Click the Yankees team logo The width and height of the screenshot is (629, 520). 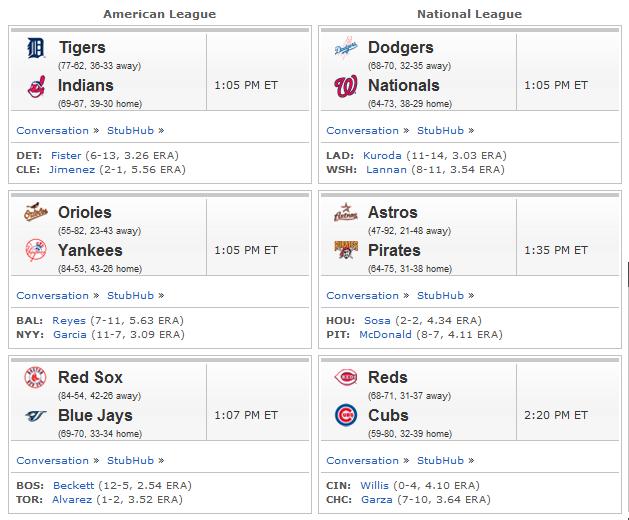click(36, 250)
